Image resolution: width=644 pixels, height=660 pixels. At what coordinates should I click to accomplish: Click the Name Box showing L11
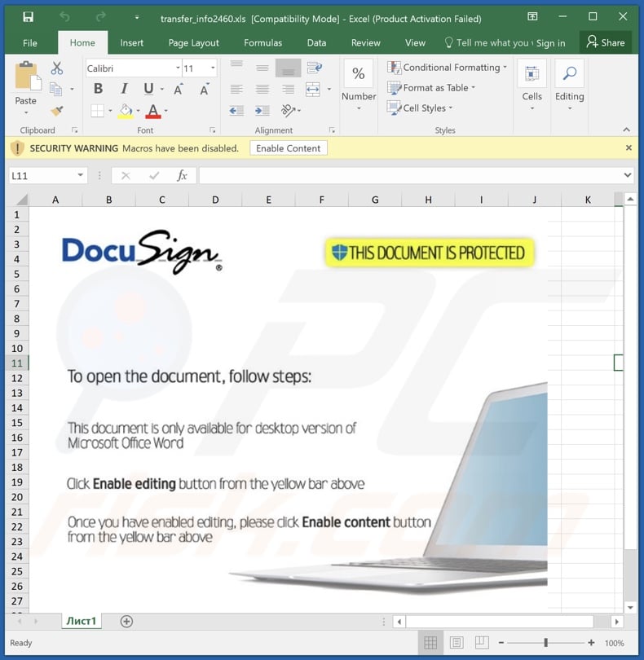(47, 175)
